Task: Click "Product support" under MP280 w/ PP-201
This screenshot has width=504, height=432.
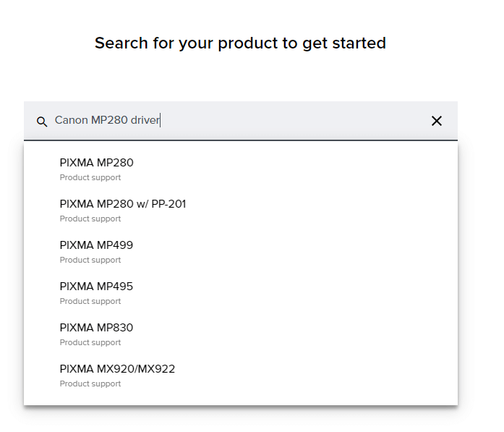Action: tap(90, 219)
